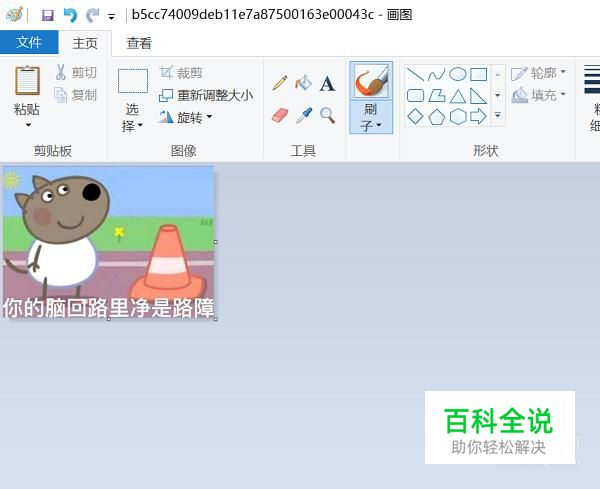This screenshot has height=489, width=600.
Task: Click the 粘贴 clipboard icon
Action: point(28,80)
